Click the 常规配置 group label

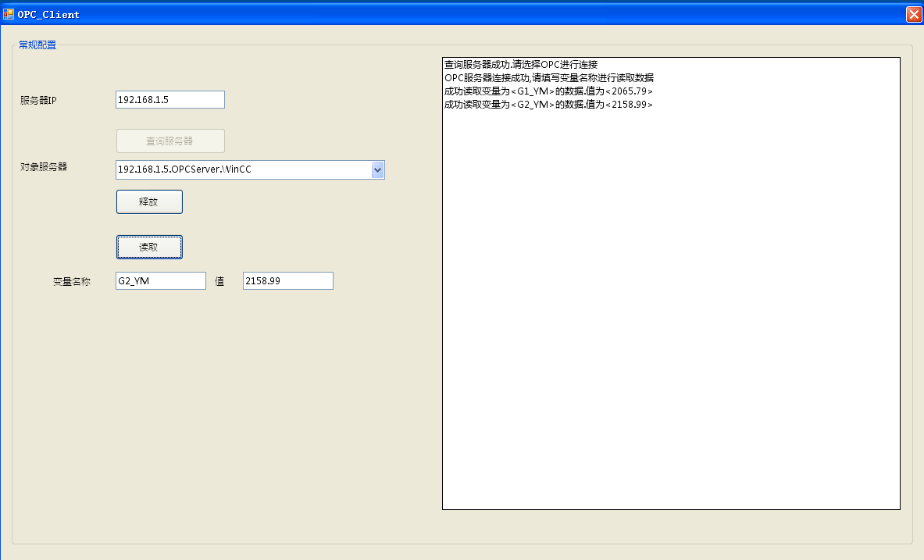pos(37,45)
